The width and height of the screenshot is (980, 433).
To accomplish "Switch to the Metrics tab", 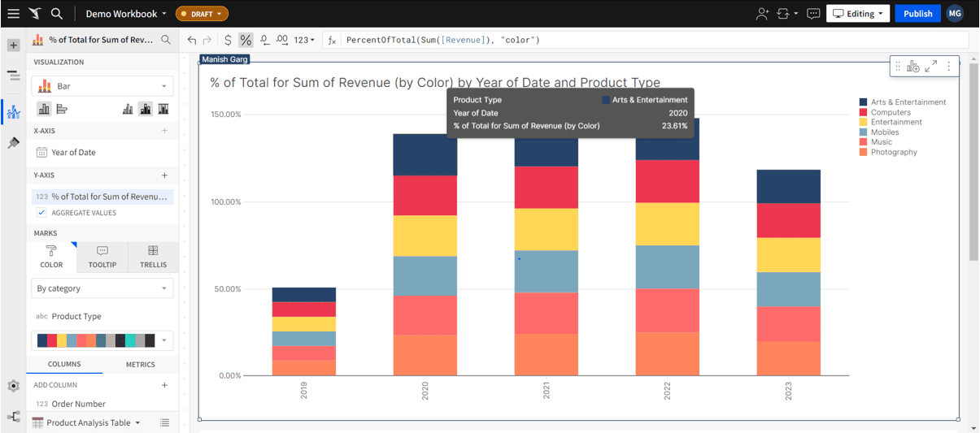I will coord(140,365).
